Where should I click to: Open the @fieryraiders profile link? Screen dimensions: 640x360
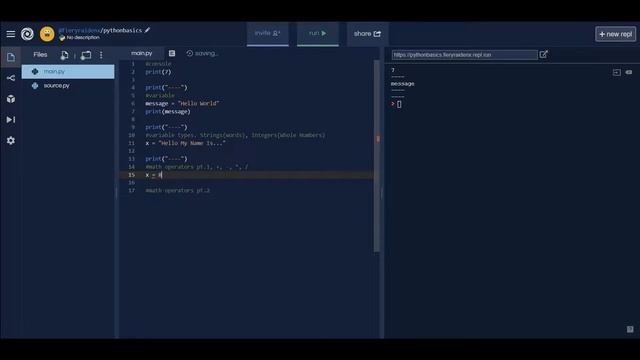79,31
